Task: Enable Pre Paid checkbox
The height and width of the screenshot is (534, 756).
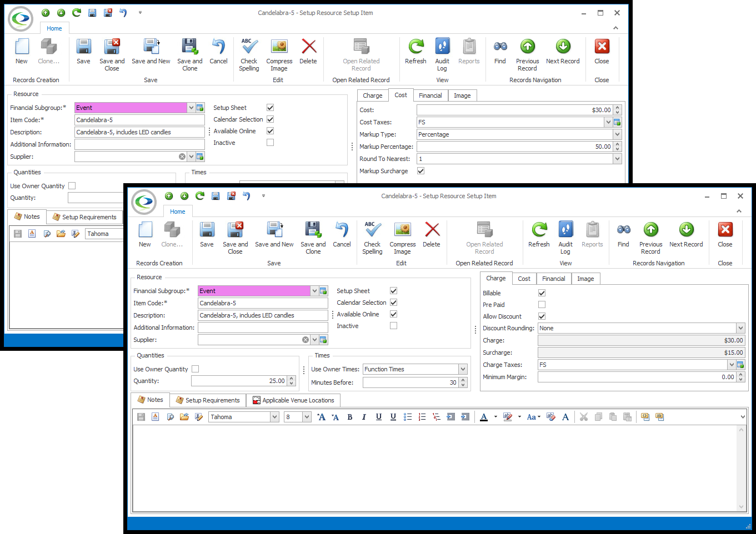Action: tap(542, 305)
